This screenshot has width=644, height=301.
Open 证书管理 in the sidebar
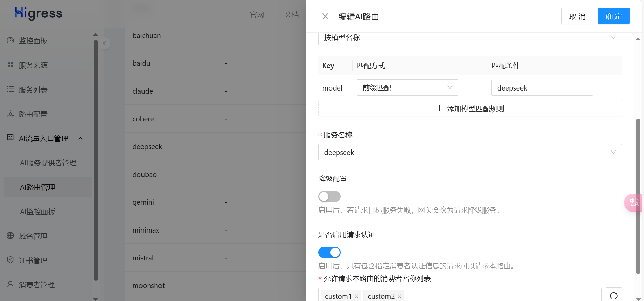(x=33, y=260)
